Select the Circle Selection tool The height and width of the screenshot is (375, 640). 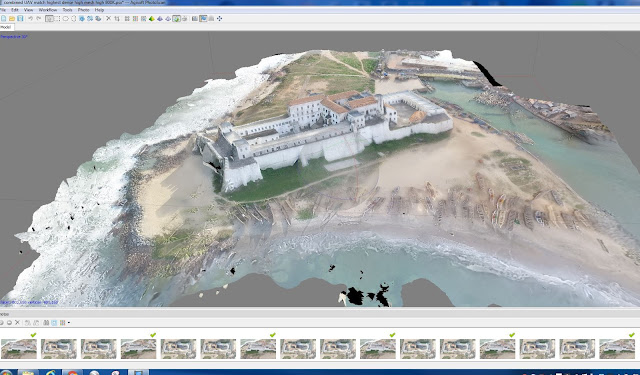click(x=65, y=19)
